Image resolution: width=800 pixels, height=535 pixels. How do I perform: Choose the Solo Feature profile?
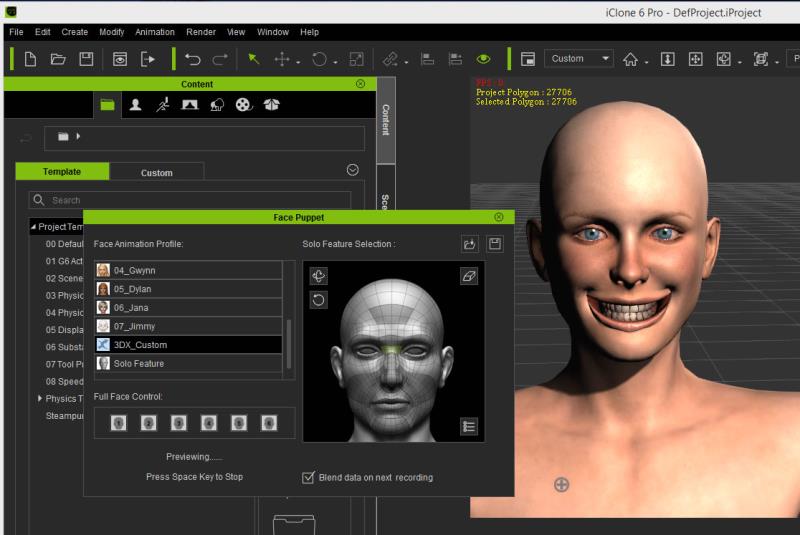coord(138,363)
